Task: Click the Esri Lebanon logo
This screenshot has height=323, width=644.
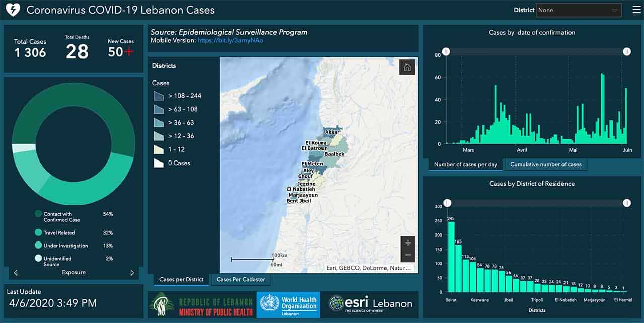Action: click(x=370, y=304)
